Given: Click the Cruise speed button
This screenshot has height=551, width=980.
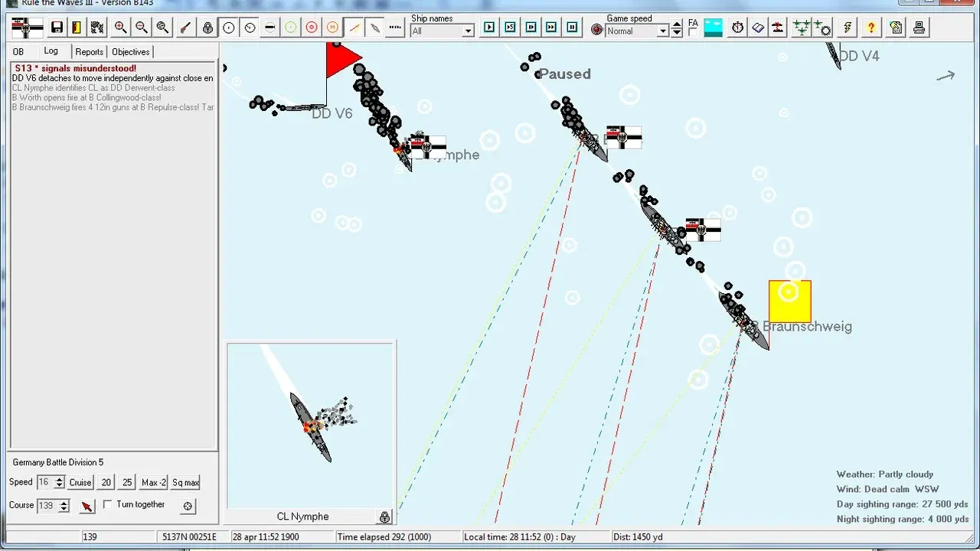Looking at the screenshot, I should 80,482.
